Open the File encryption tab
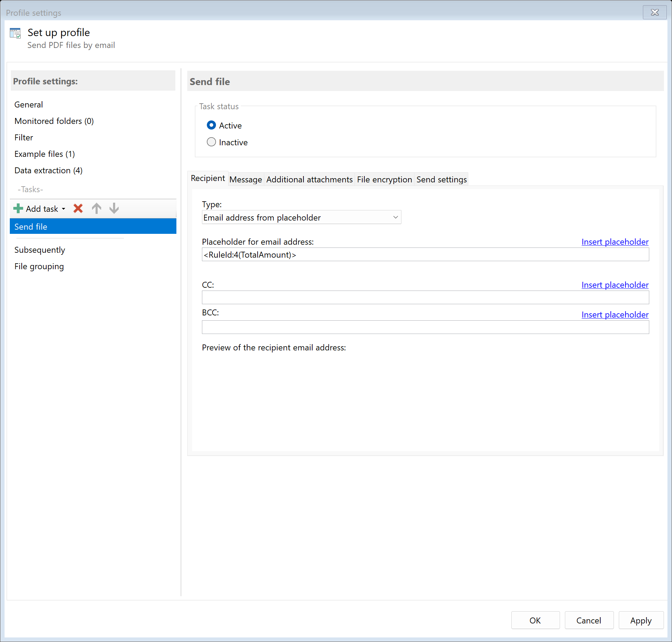The width and height of the screenshot is (672, 642). [x=384, y=180]
